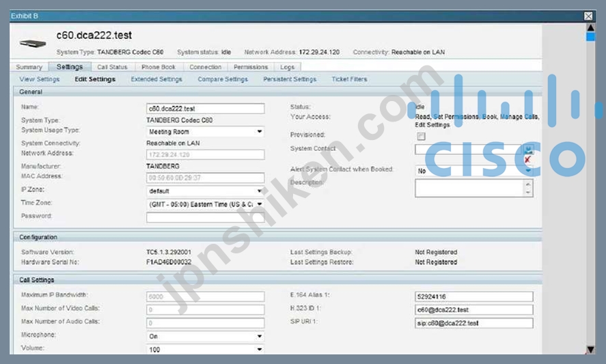Click the H.323 ID 1 field
This screenshot has width=606, height=364.
click(x=474, y=309)
